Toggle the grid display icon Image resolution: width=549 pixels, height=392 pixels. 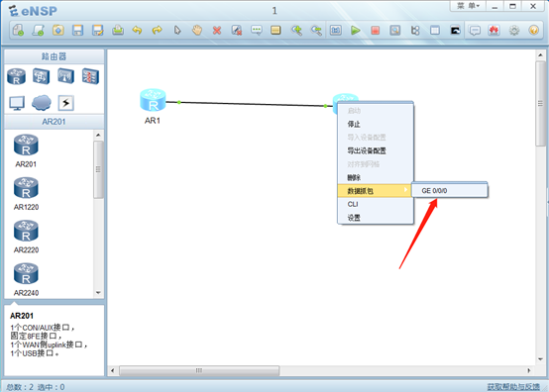435,31
